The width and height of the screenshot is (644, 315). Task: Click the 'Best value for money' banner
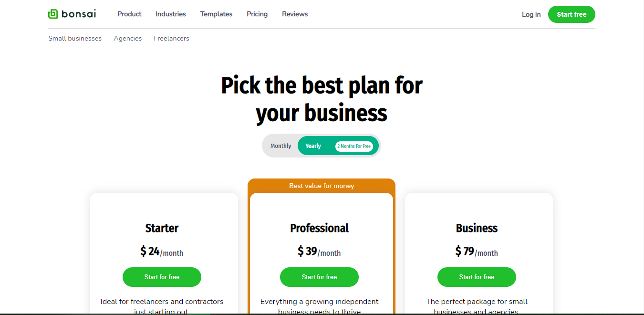pos(321,186)
